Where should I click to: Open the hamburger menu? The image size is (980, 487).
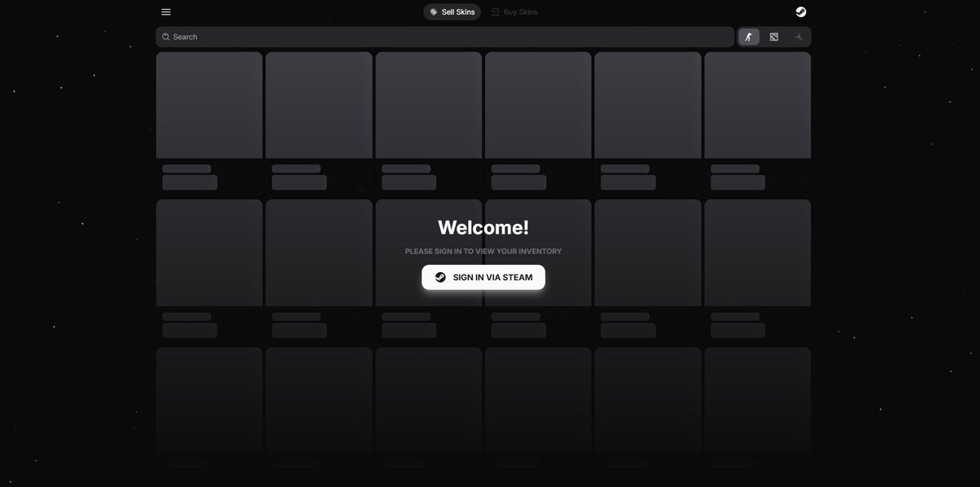click(166, 11)
